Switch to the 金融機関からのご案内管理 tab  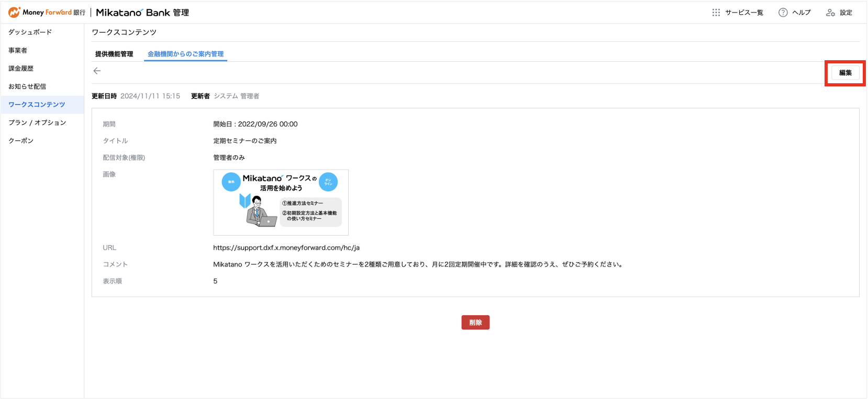185,54
